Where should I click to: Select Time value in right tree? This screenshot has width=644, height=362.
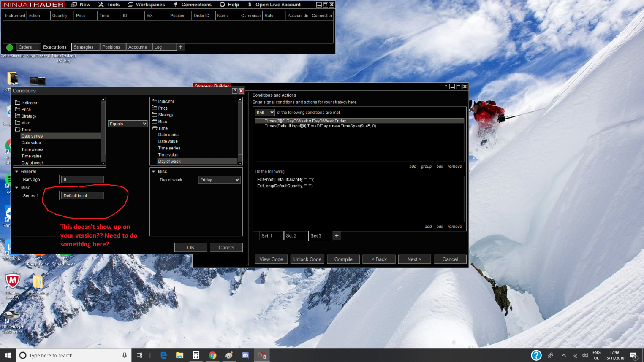coord(168,155)
